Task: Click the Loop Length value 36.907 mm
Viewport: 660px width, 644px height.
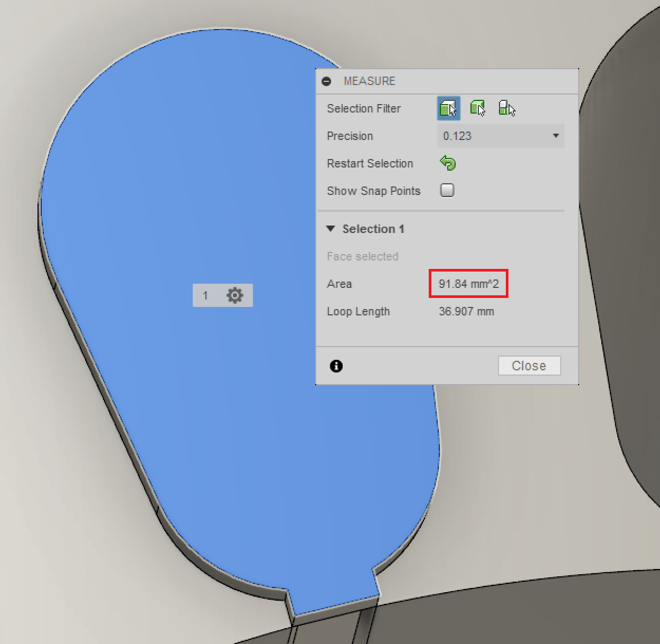Action: (466, 311)
